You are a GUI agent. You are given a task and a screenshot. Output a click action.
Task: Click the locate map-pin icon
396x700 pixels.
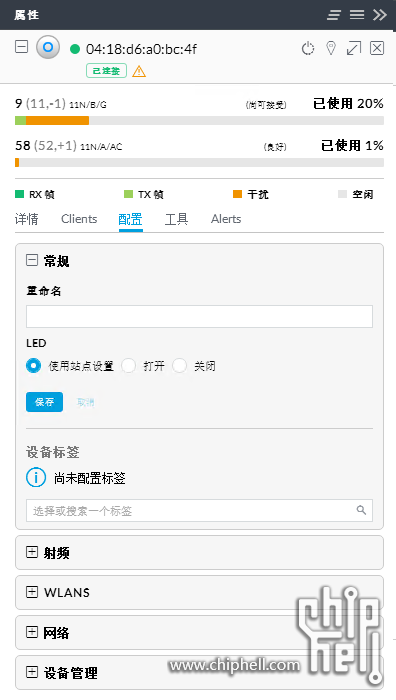(x=330, y=48)
